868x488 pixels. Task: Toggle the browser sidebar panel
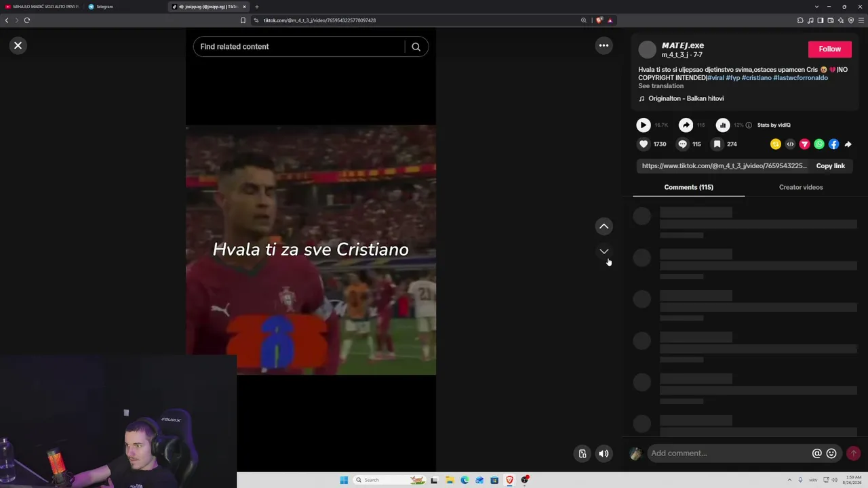tap(821, 20)
